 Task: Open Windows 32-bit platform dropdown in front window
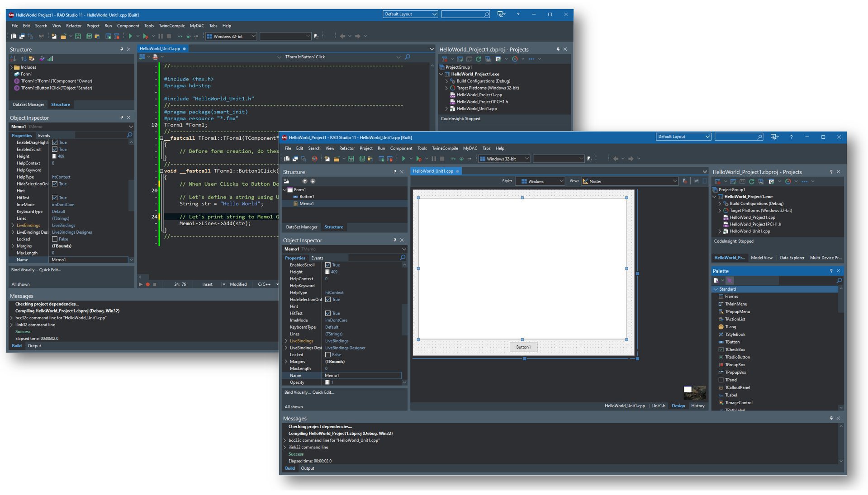504,159
